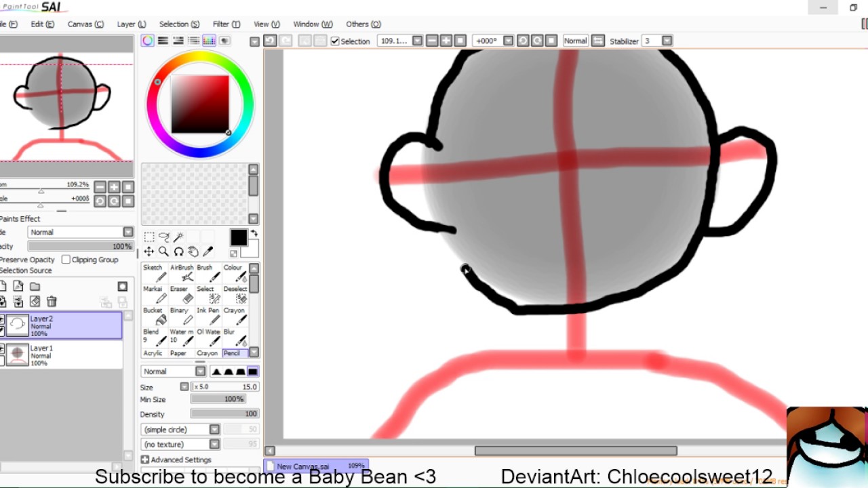Choose the rectangular selection tool
The height and width of the screenshot is (488, 868).
[x=149, y=237]
